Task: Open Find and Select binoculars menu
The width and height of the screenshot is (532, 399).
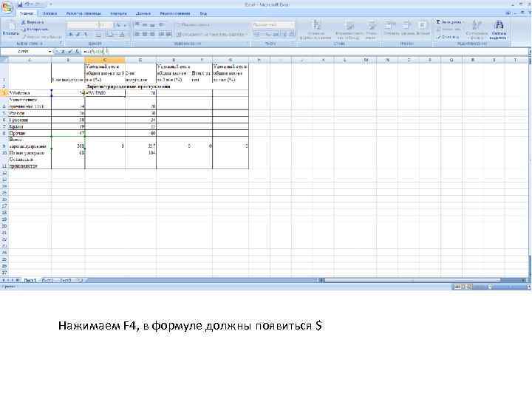Action: tap(499, 30)
